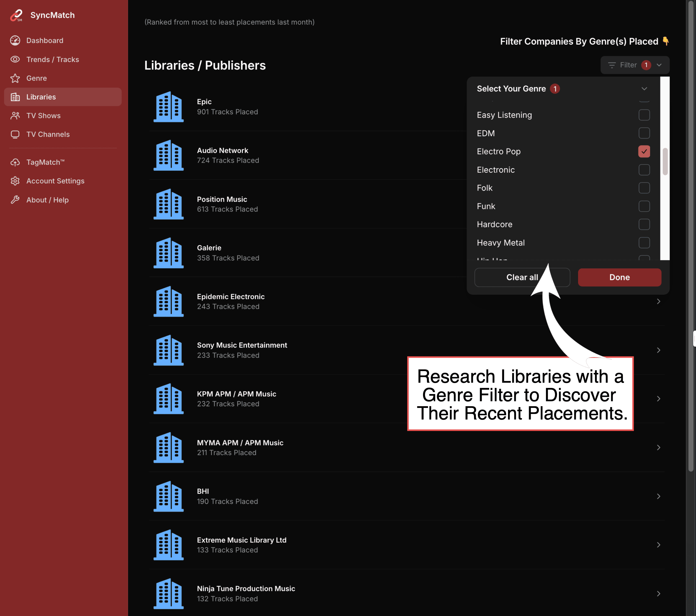Click the Account Settings gear icon

pos(15,181)
